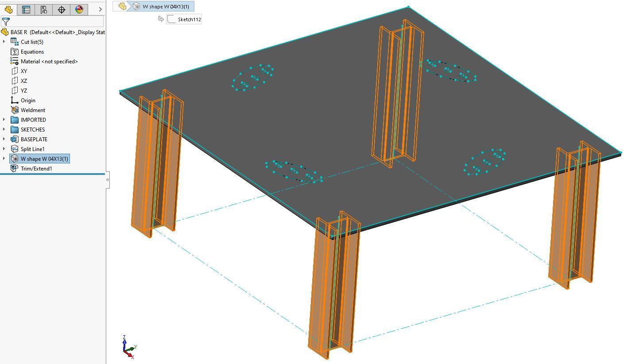The height and width of the screenshot is (364, 631).
Task: Click the Split Line1 feature icon
Action: (x=14, y=149)
